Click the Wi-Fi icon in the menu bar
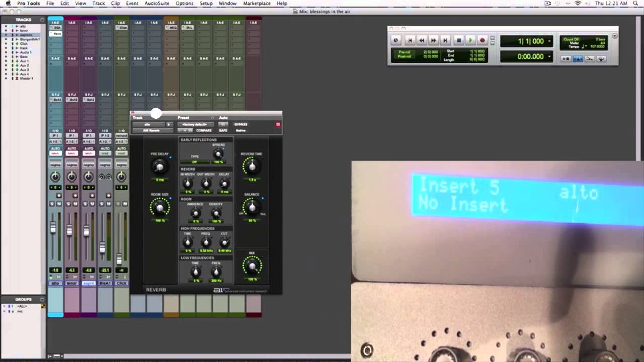The width and height of the screenshot is (644, 362). click(577, 3)
